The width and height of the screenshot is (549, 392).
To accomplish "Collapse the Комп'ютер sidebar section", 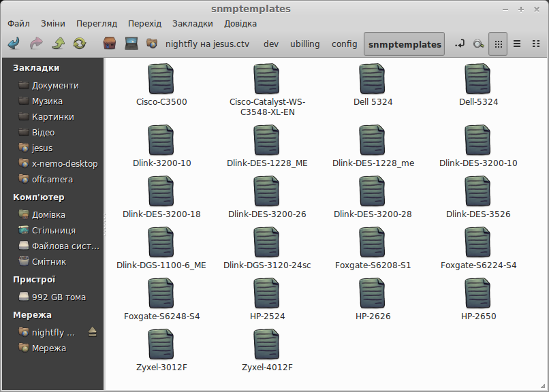I will pos(39,197).
